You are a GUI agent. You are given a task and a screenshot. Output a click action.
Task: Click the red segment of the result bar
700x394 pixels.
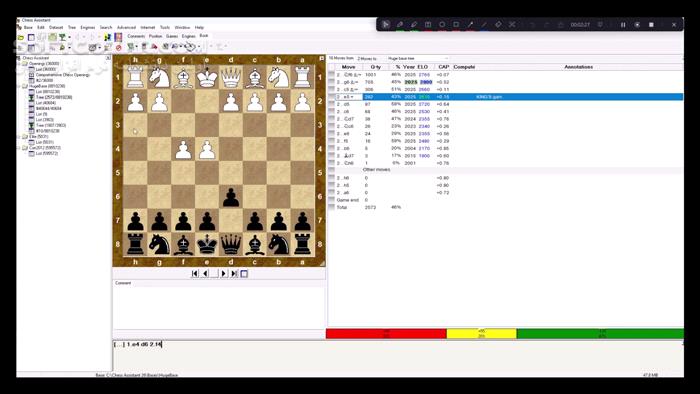(386, 334)
